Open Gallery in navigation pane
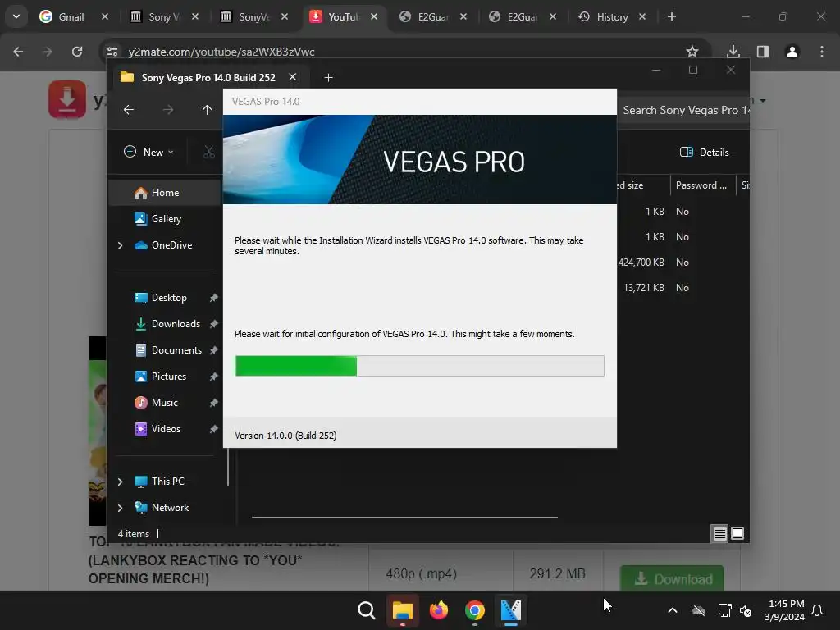 pos(166,218)
